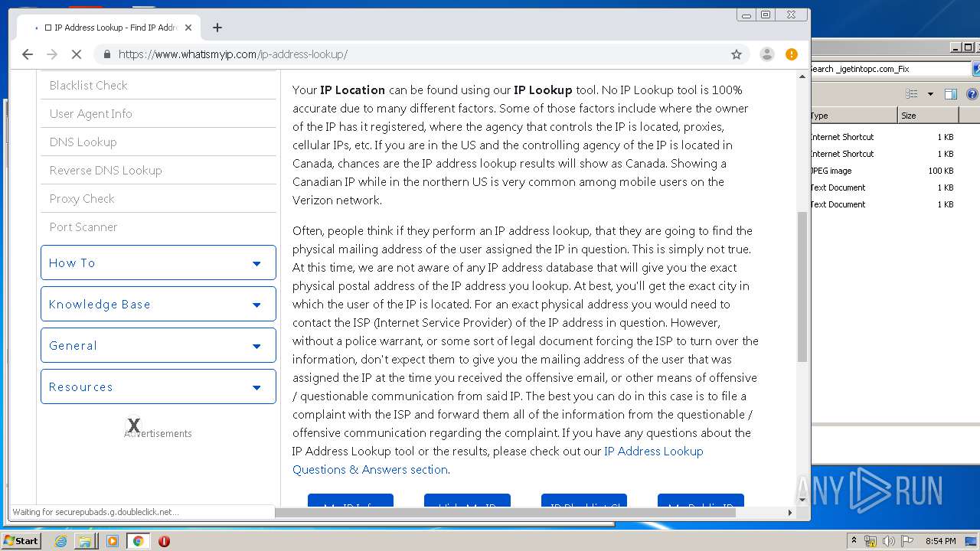Show hidden system tray icons
Image resolution: width=980 pixels, height=551 pixels.
(854, 541)
